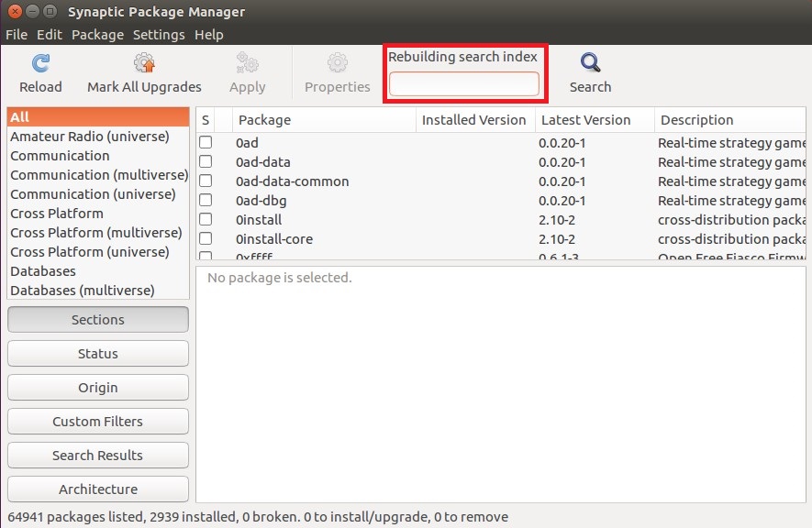Maximize the Synaptic Package Manager window
Image resolution: width=812 pixels, height=528 pixels.
(x=50, y=11)
